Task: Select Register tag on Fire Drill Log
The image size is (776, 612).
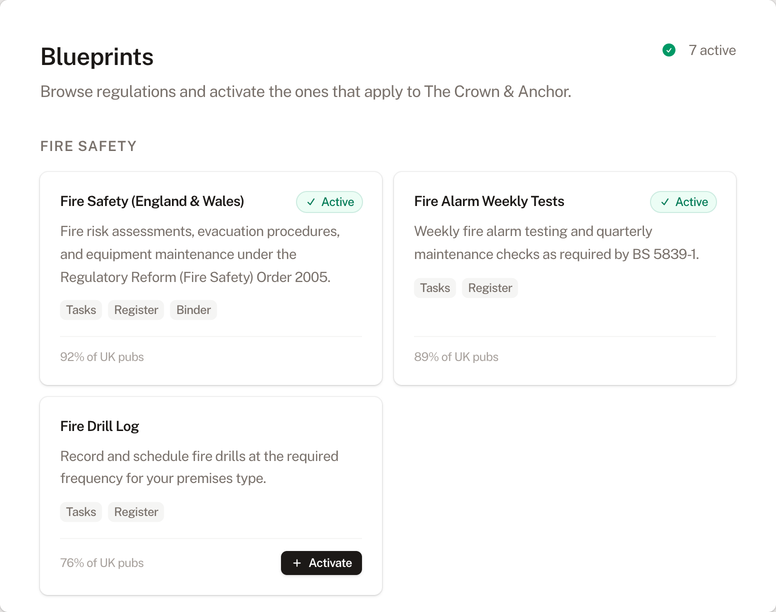Action: click(x=136, y=512)
